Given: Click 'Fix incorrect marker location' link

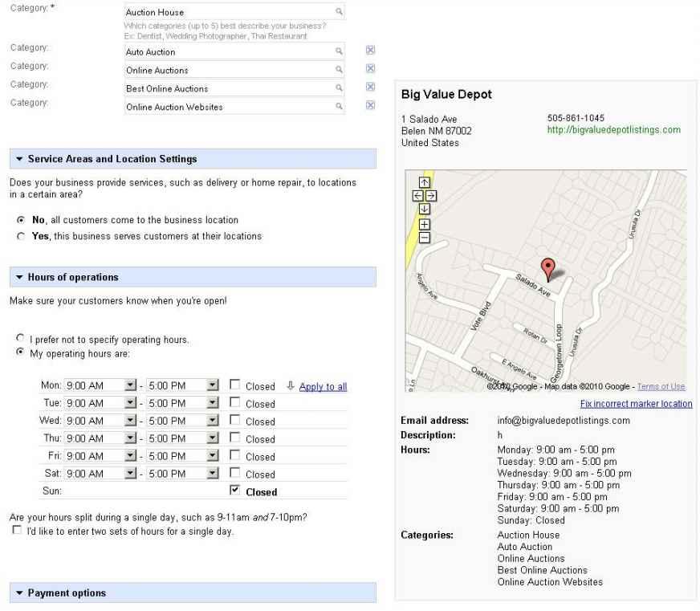Looking at the screenshot, I should pyautogui.click(x=637, y=404).
